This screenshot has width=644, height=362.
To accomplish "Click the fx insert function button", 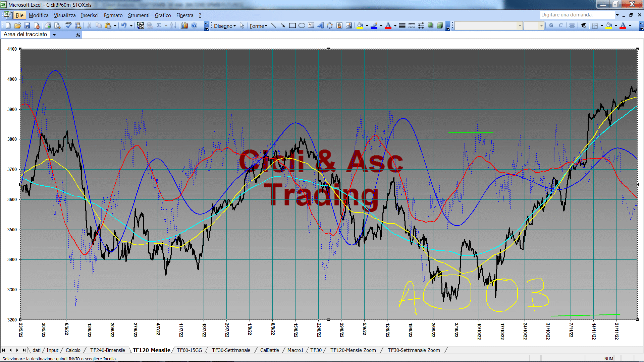I will click(78, 35).
